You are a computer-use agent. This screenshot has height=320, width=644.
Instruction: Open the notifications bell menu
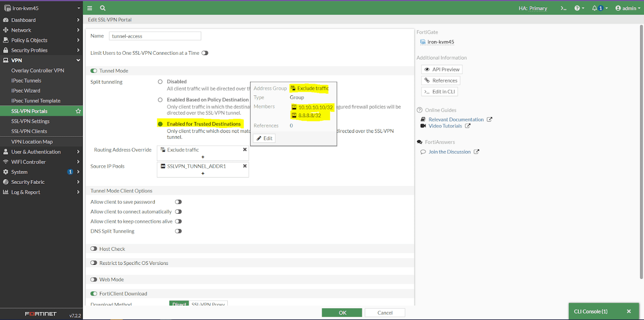(x=600, y=8)
